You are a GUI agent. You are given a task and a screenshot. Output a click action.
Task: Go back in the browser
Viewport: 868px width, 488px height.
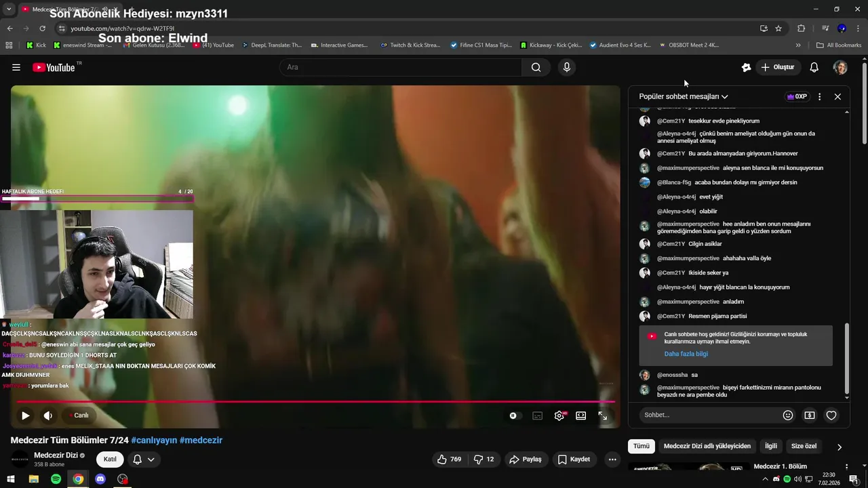(x=9, y=28)
